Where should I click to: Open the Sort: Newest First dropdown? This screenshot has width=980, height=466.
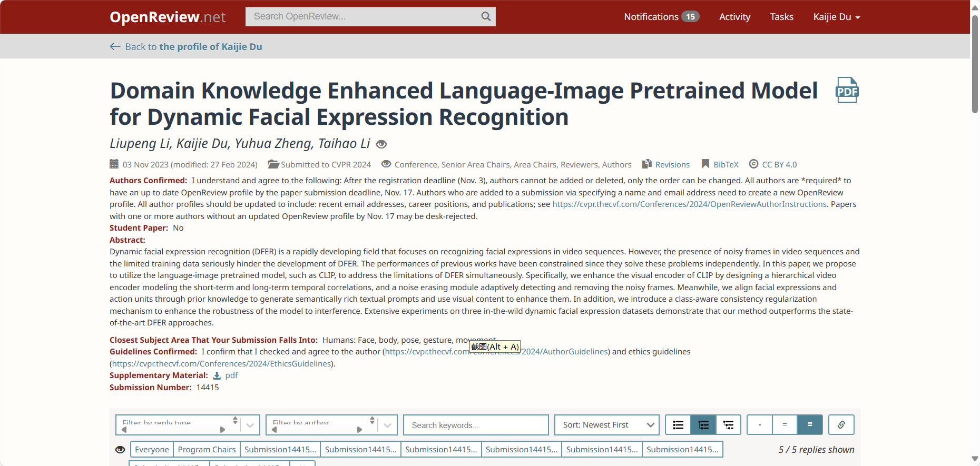tap(606, 425)
